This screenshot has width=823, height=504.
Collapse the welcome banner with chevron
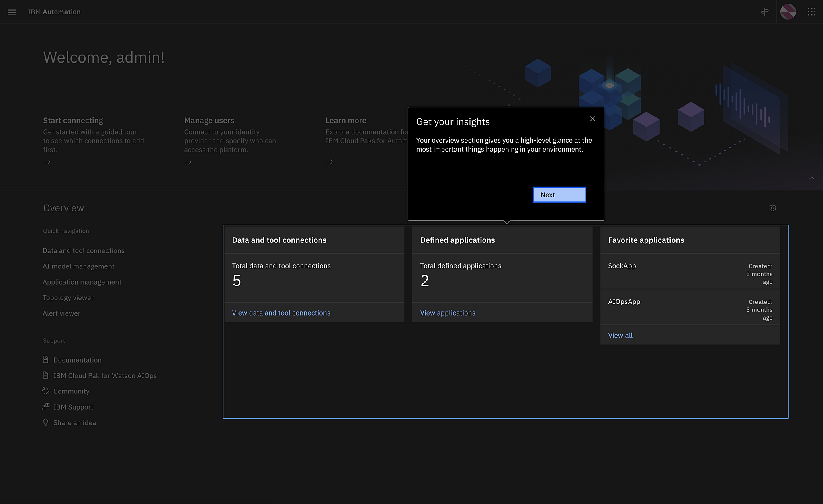(812, 178)
